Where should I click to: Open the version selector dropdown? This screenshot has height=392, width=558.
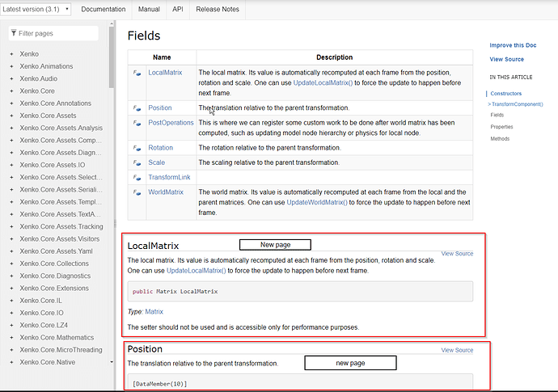(x=36, y=9)
